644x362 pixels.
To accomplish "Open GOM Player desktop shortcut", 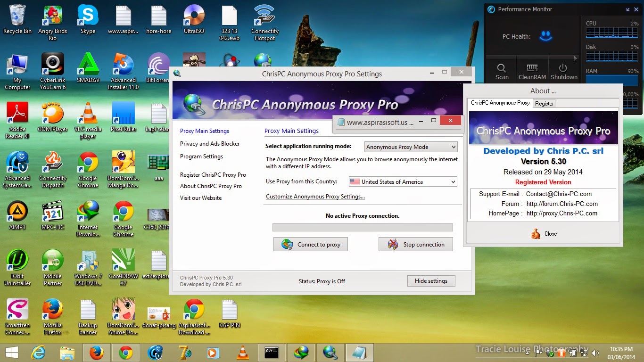I will point(52,118).
